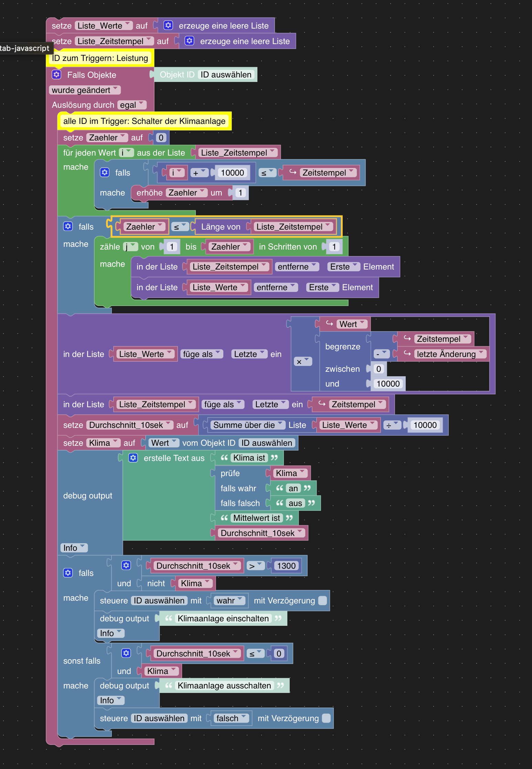Screen dimensions: 532x769
Task: Open loop variable 'i' dropdown in 'für jeden Wert'
Action: point(126,152)
